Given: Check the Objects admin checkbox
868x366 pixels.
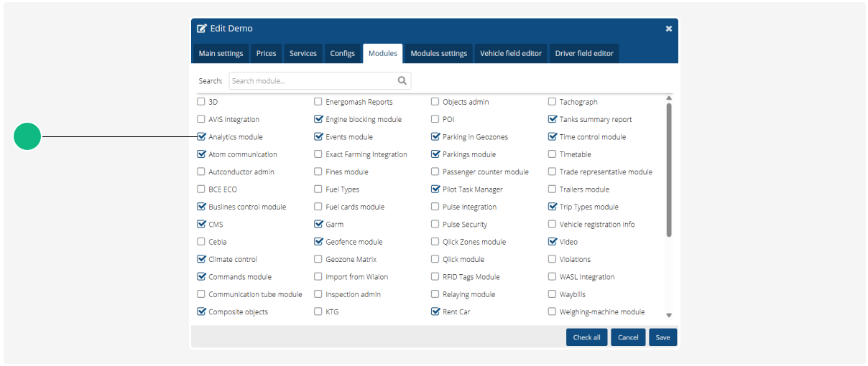Looking at the screenshot, I should [x=435, y=102].
